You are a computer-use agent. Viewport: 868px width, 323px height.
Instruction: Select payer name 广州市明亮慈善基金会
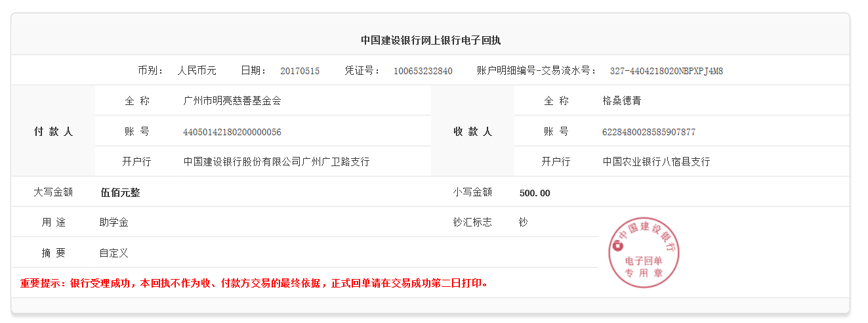pyautogui.click(x=232, y=101)
